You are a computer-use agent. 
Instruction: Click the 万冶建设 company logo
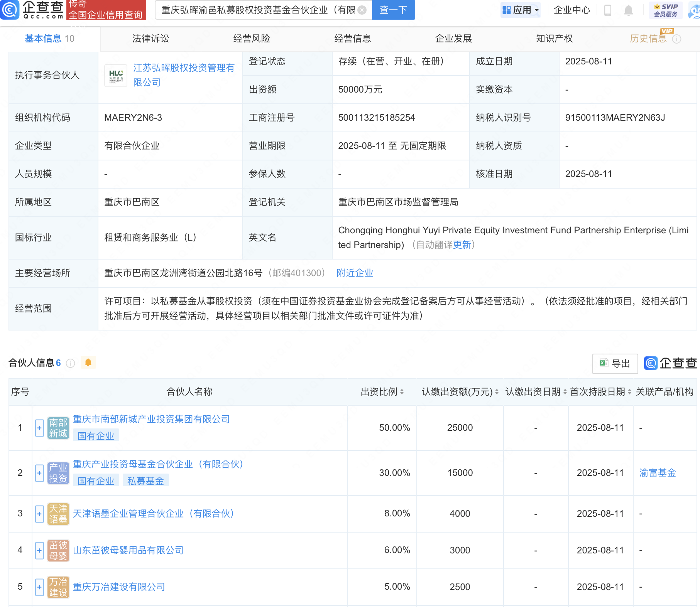pos(58,587)
